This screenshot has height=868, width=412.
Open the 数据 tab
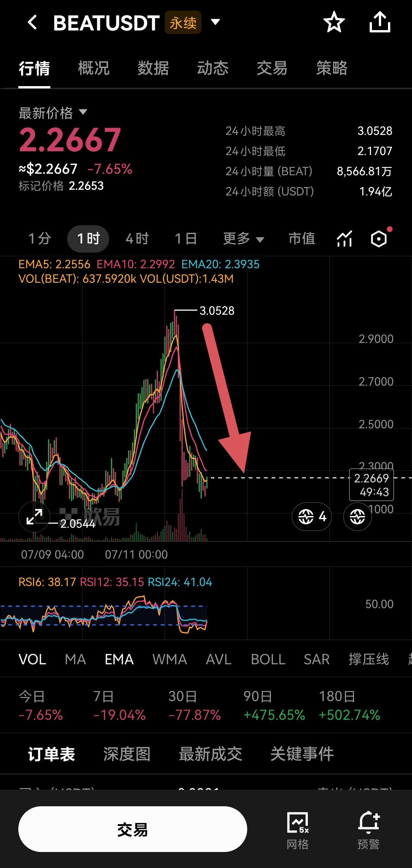point(153,69)
